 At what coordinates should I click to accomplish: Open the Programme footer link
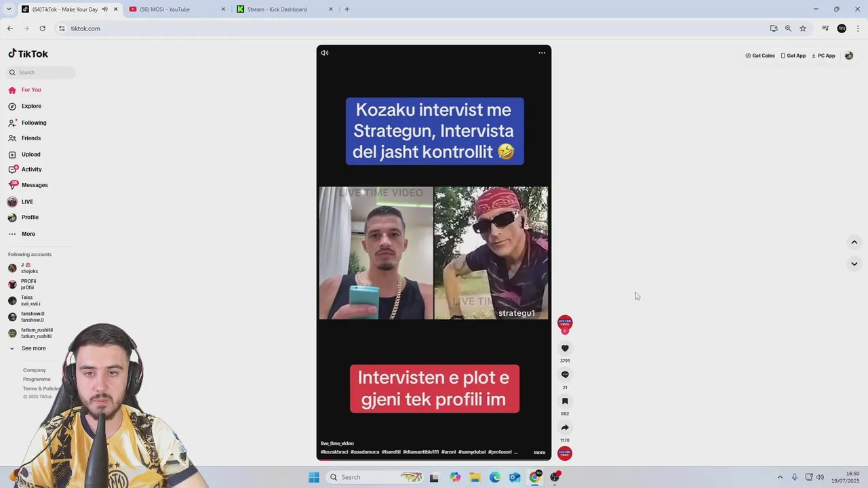[37, 380]
